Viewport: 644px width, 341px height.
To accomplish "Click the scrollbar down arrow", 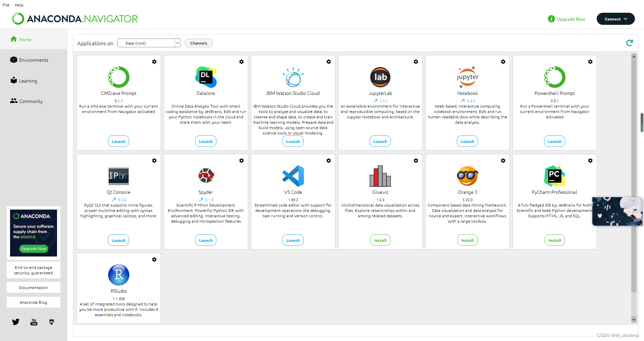I will pos(634,320).
